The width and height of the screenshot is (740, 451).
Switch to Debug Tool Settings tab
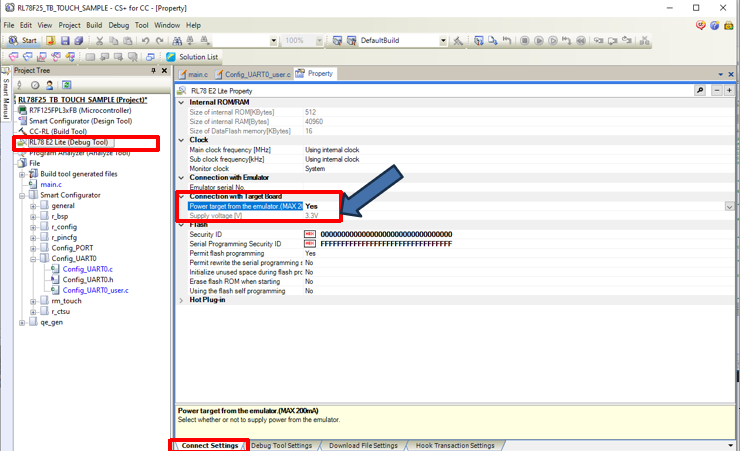(281, 445)
